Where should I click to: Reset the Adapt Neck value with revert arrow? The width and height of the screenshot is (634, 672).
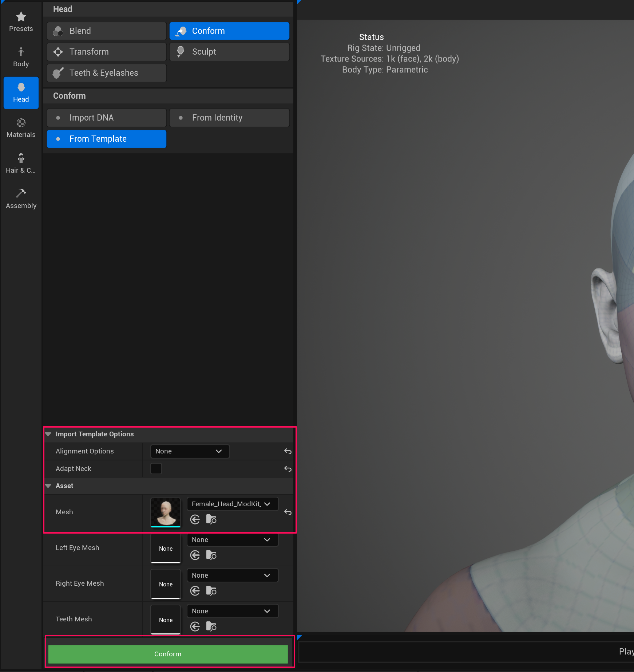tap(287, 469)
